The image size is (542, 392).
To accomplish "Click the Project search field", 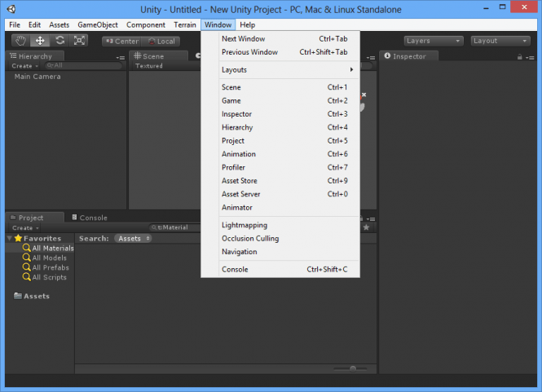I will point(175,227).
